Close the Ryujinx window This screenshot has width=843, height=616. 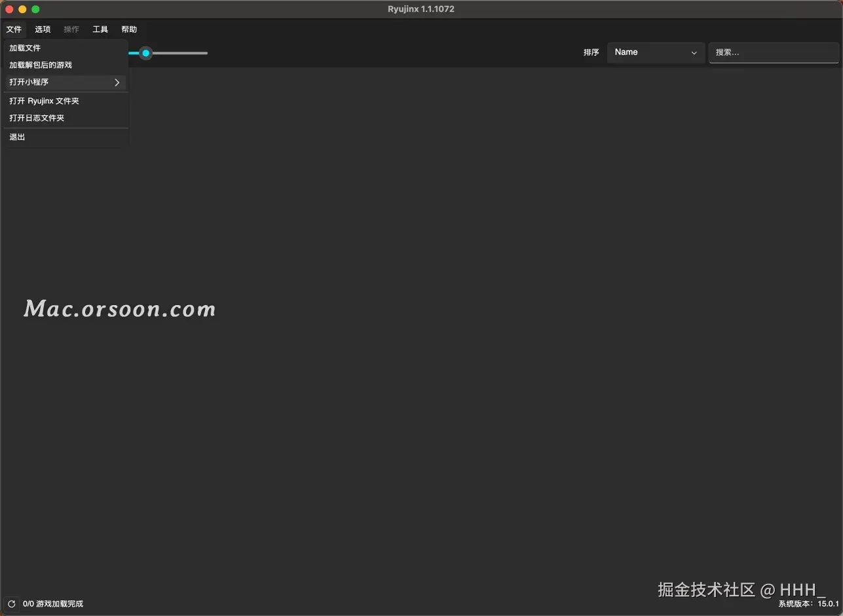9,9
